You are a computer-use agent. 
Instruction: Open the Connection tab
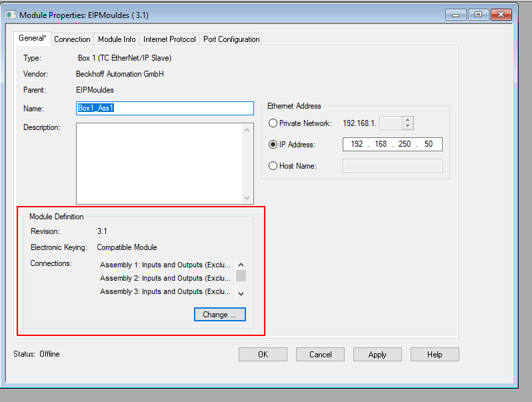(72, 39)
